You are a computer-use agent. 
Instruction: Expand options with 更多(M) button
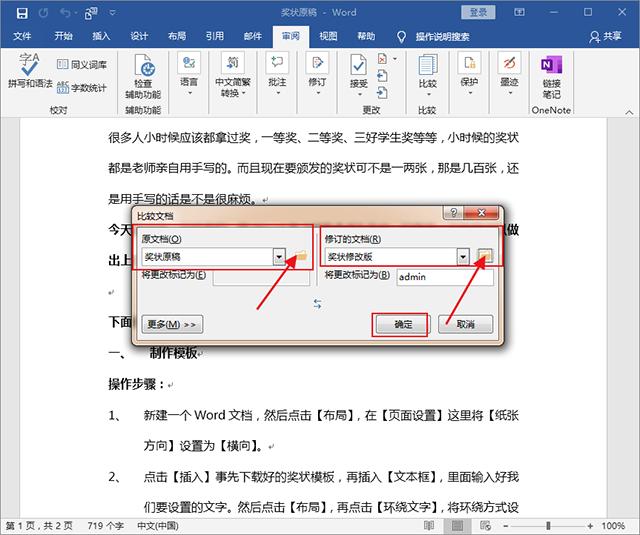pyautogui.click(x=172, y=324)
